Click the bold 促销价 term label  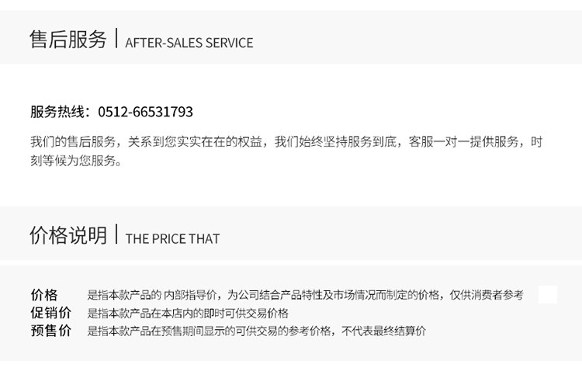point(50,313)
